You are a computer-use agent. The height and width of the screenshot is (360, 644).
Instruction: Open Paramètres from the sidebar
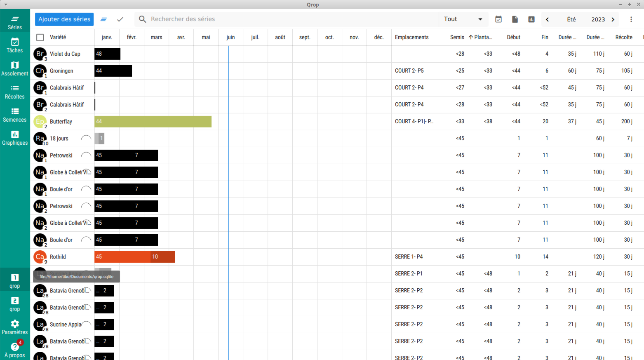[14, 327]
